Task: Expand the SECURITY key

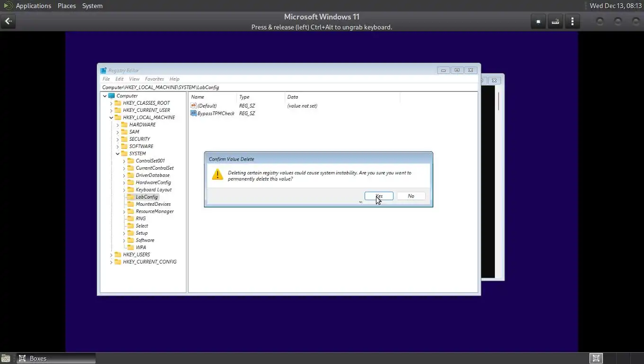Action: click(x=117, y=139)
